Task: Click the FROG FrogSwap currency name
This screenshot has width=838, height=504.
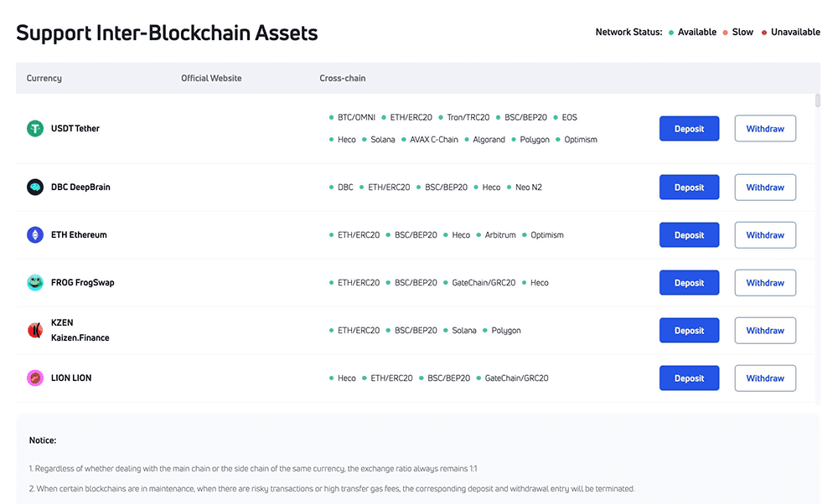Action: tap(83, 282)
